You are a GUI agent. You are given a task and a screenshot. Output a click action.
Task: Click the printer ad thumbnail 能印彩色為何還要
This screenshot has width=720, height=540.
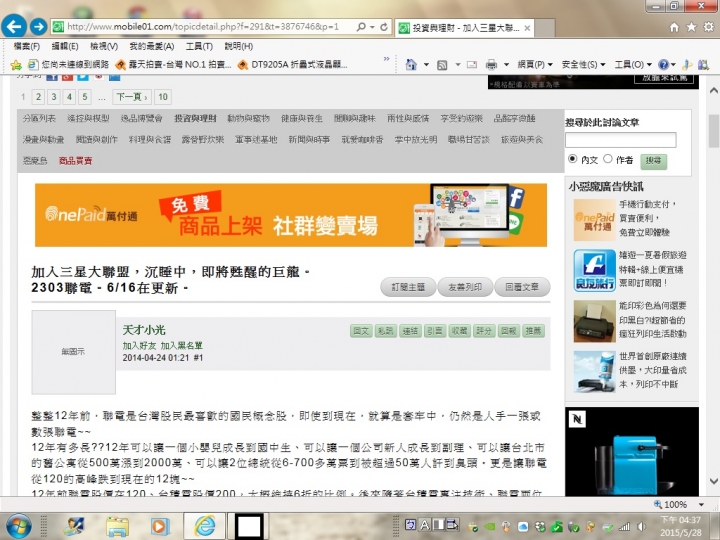(594, 321)
